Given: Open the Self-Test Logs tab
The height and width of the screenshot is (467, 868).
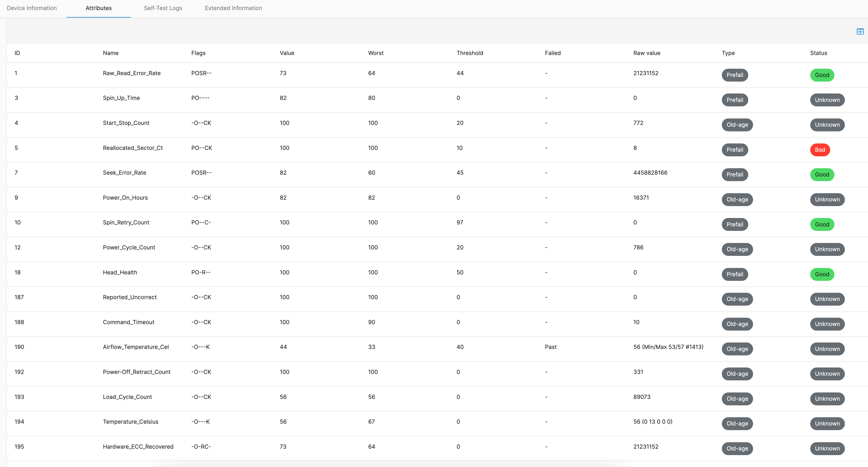Looking at the screenshot, I should point(163,8).
